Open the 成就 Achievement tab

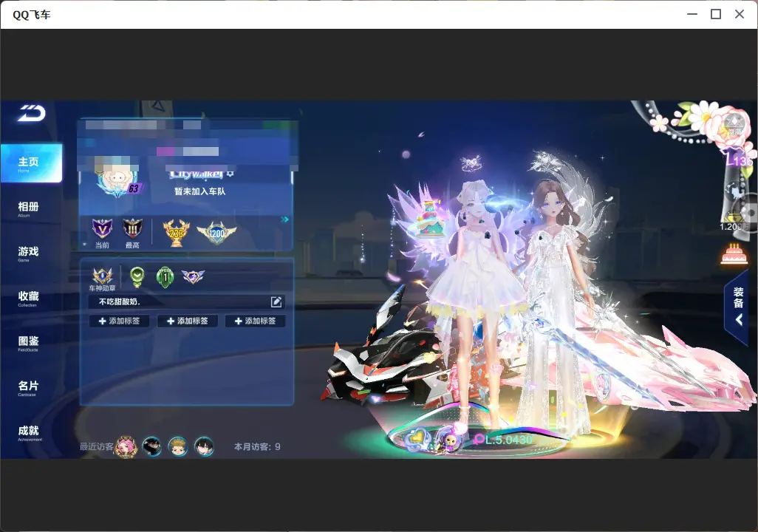[30, 432]
